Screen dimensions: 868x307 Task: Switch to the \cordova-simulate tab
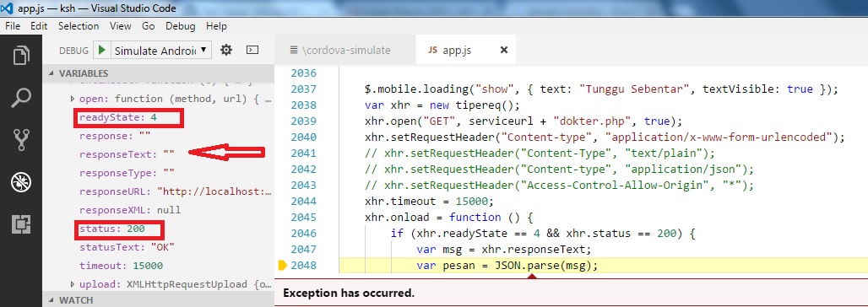coord(345,50)
